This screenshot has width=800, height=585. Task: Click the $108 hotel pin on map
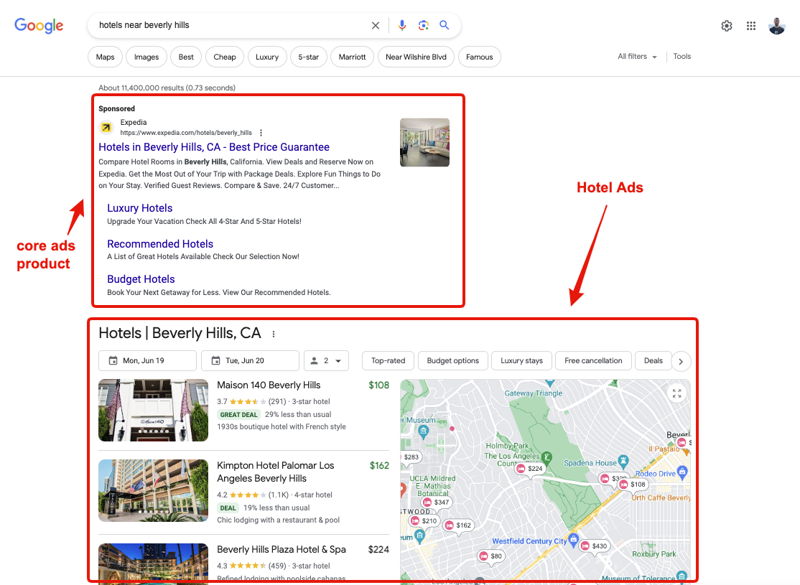click(x=632, y=484)
